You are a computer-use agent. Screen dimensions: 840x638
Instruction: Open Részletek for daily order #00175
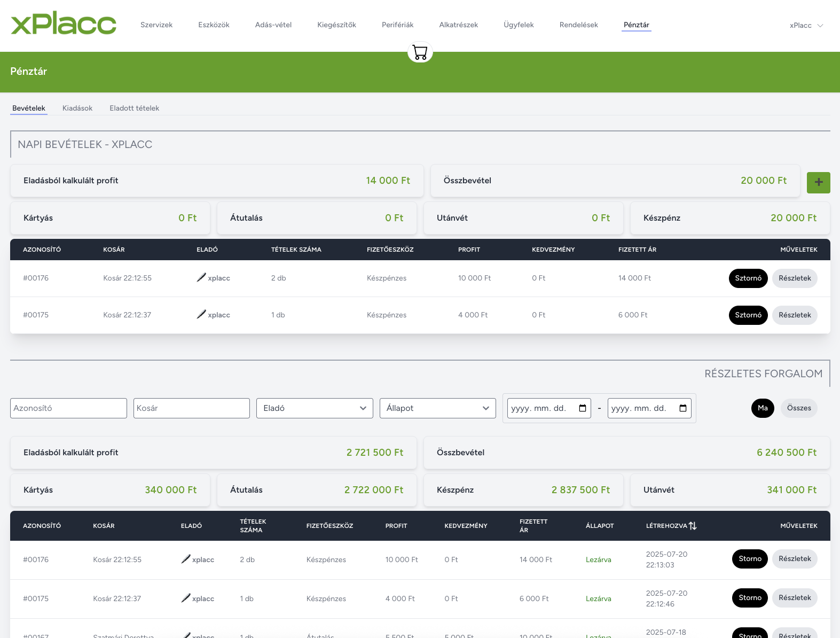pyautogui.click(x=795, y=315)
